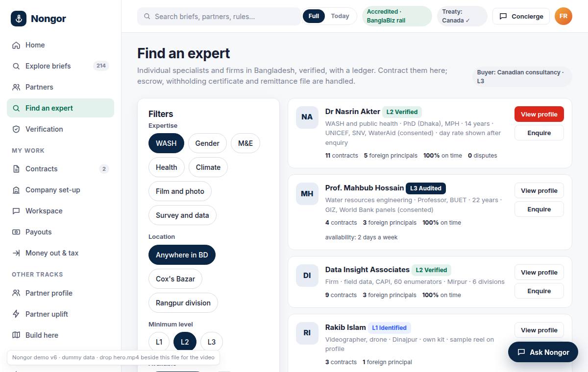Screen dimensions: 588x372
Task: Click the DI avatar of Data Insight Associates
Action: coord(307,276)
